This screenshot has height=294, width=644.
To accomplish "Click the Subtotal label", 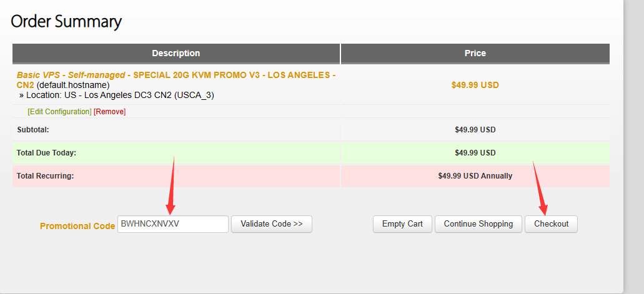I will 33,130.
